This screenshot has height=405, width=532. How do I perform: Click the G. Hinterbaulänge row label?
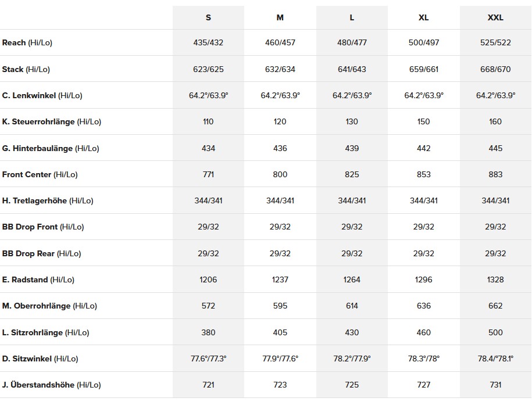point(51,148)
